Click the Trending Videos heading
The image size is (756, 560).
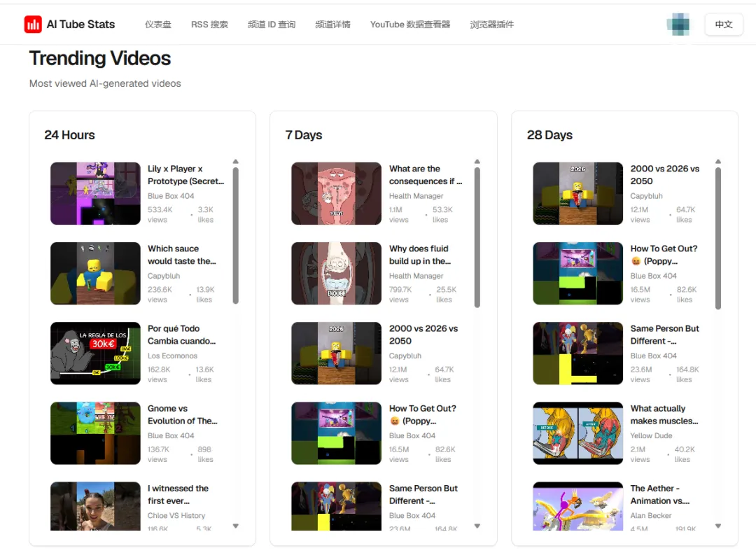point(100,58)
